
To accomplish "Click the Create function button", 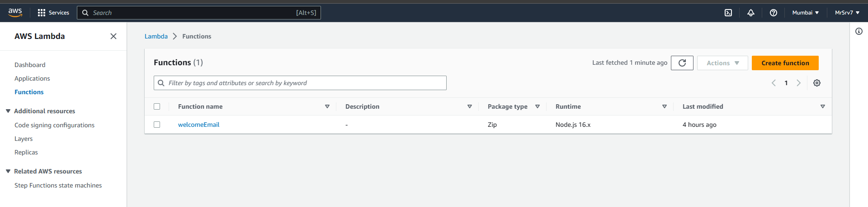I will tap(785, 63).
